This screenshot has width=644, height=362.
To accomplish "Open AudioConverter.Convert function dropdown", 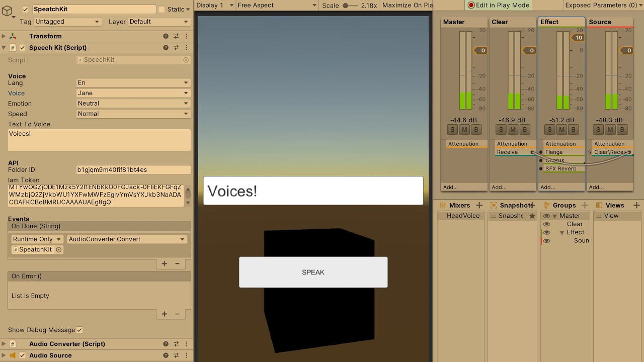I will [x=127, y=239].
